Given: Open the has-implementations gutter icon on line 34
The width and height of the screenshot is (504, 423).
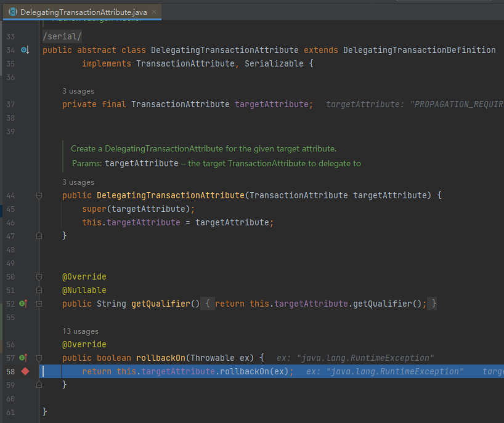Looking at the screenshot, I should (25, 50).
